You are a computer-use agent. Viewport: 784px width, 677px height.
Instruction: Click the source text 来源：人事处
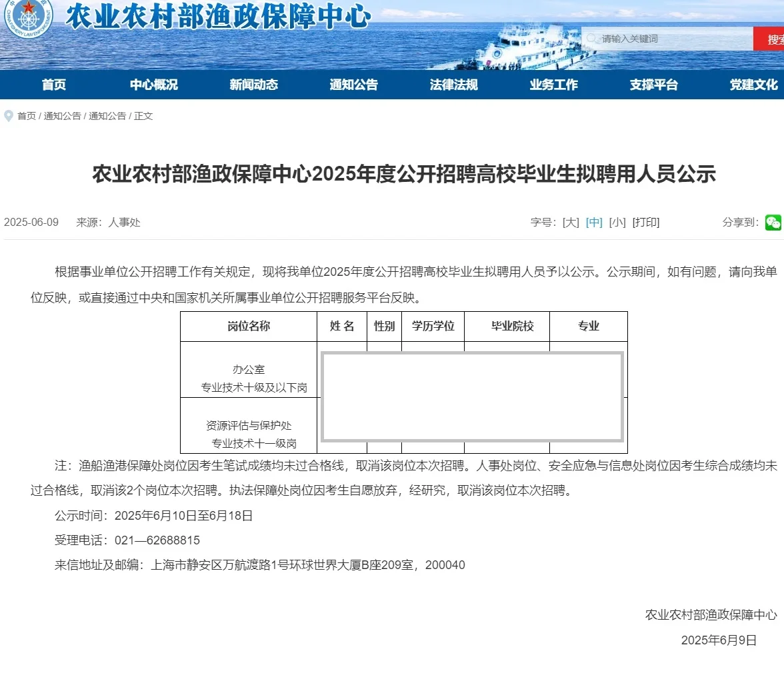pyautogui.click(x=108, y=223)
